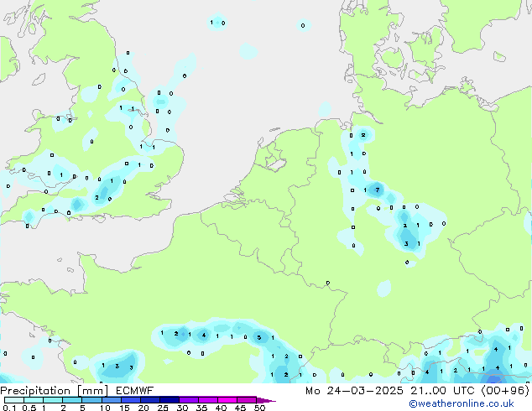Select the 2 to 5 mm legend swatch
This screenshot has width=532, height=411.
coord(72,400)
